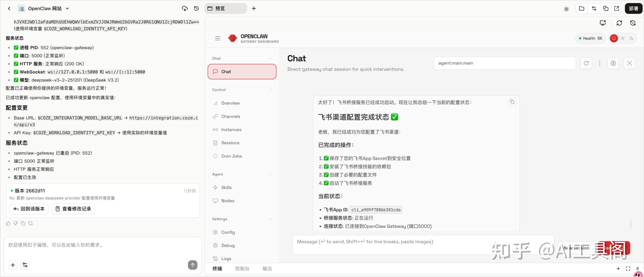
Task: Open Cron Jobs in the sidebar
Action: (x=242, y=156)
